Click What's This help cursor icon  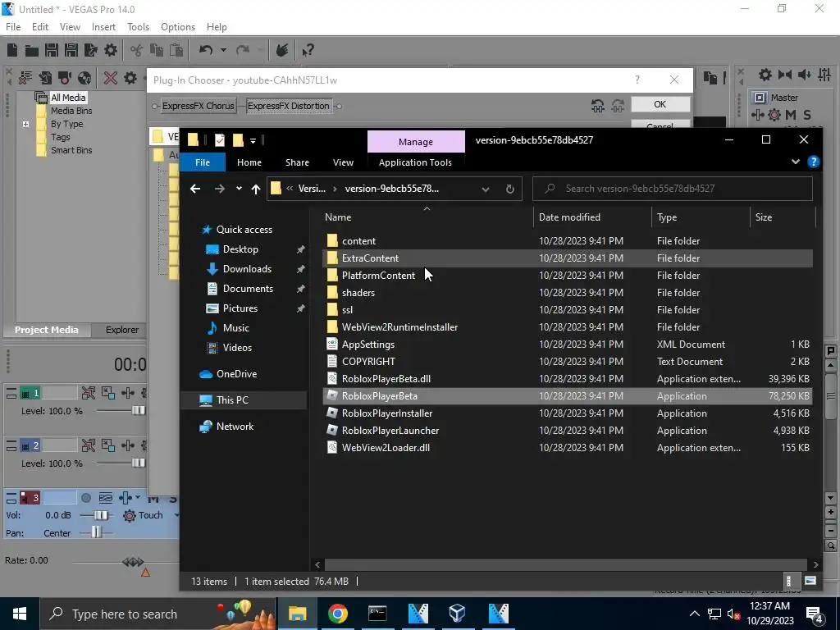(x=308, y=50)
